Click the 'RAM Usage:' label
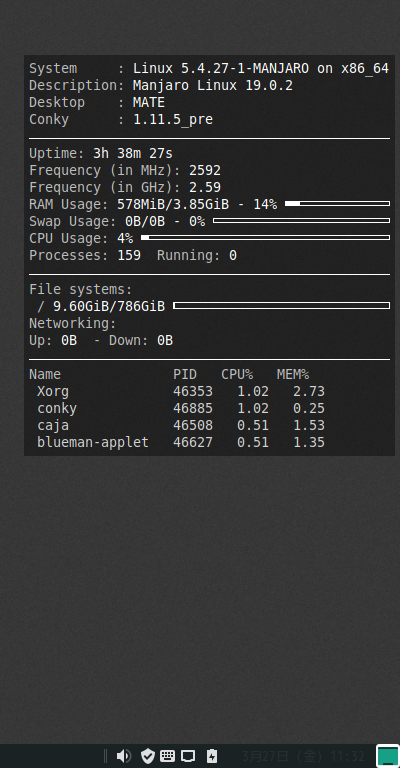The image size is (400, 768). [x=69, y=205]
